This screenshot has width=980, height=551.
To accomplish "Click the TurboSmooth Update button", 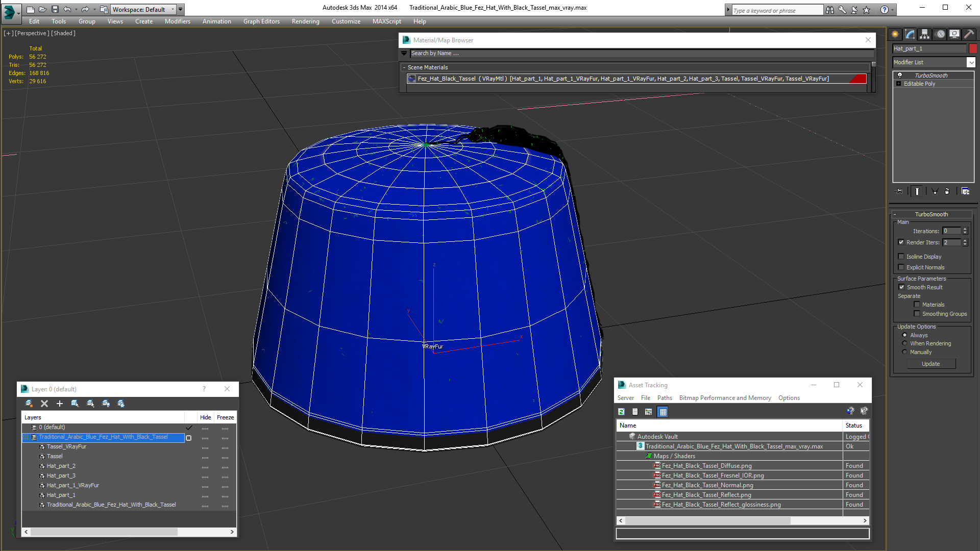I will click(931, 364).
